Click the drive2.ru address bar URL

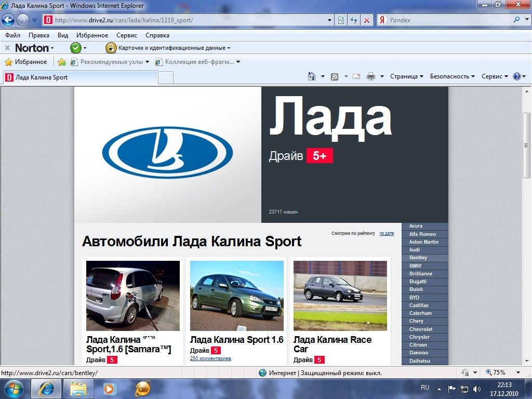[124, 20]
